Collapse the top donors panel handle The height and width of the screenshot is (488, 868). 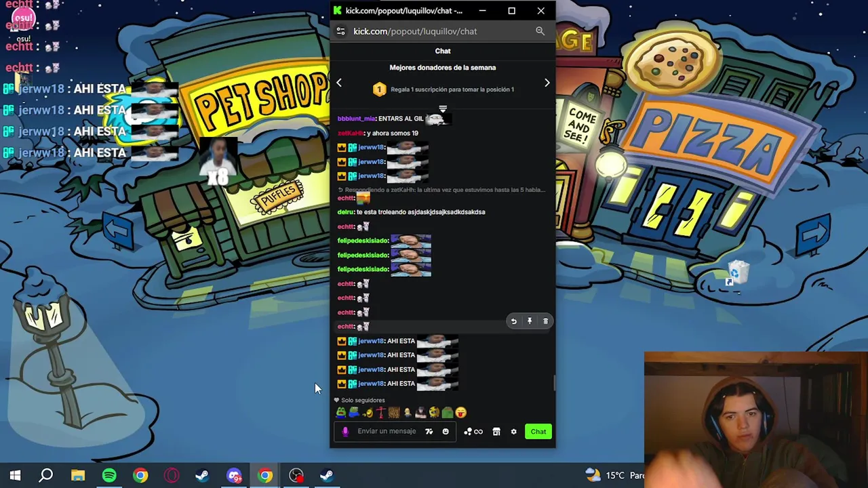tap(443, 108)
